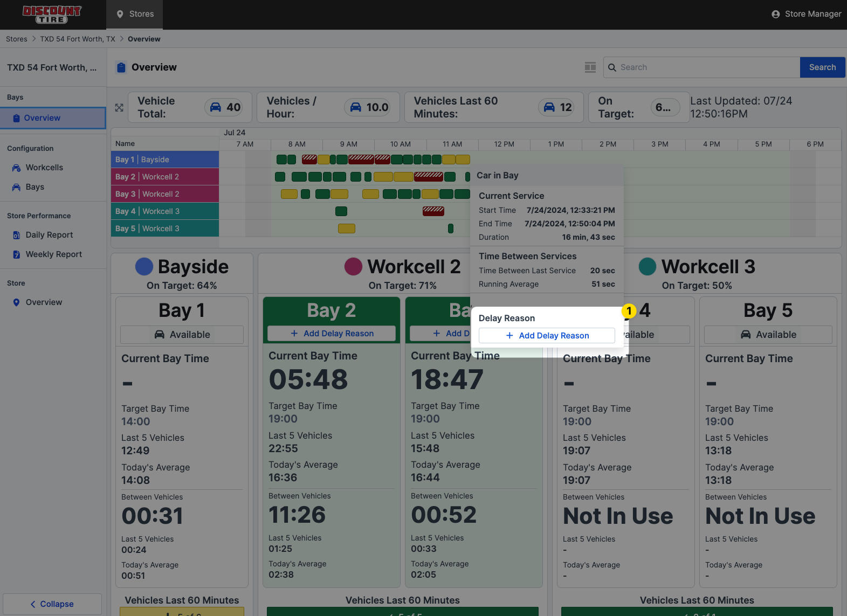847x616 pixels.
Task: Click the Discount Tire logo
Action: coord(52,15)
